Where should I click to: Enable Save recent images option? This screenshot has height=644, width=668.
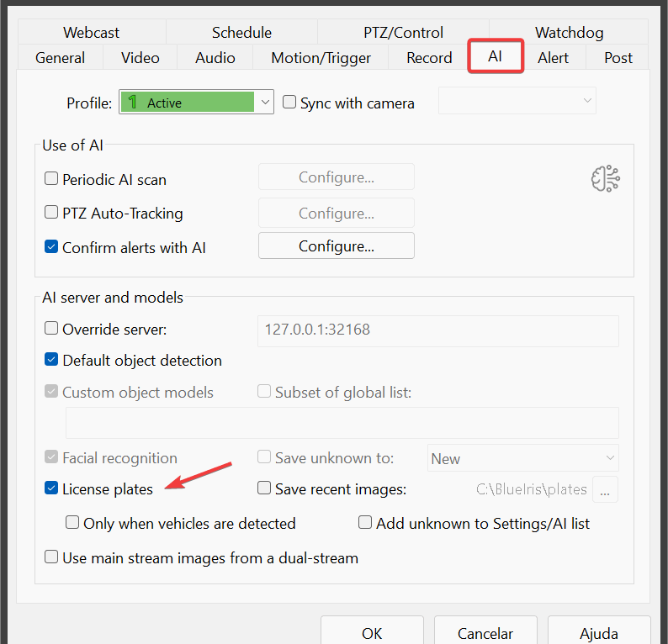pos(264,488)
